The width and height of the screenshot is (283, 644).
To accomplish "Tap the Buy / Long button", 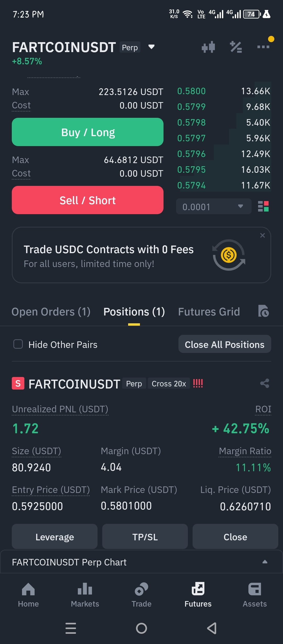I will [88, 132].
